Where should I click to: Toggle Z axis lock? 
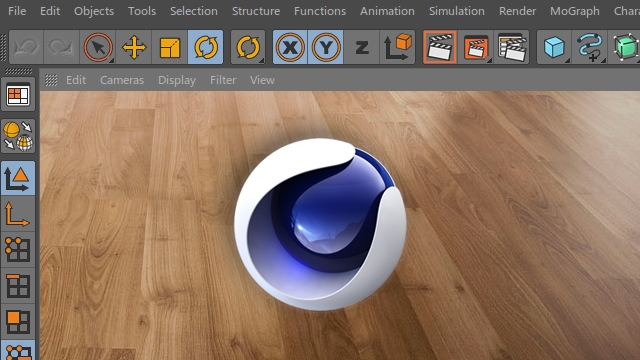[362, 47]
